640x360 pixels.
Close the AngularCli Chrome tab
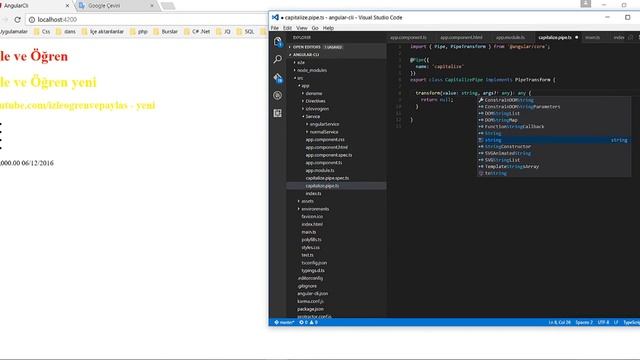[x=67, y=6]
